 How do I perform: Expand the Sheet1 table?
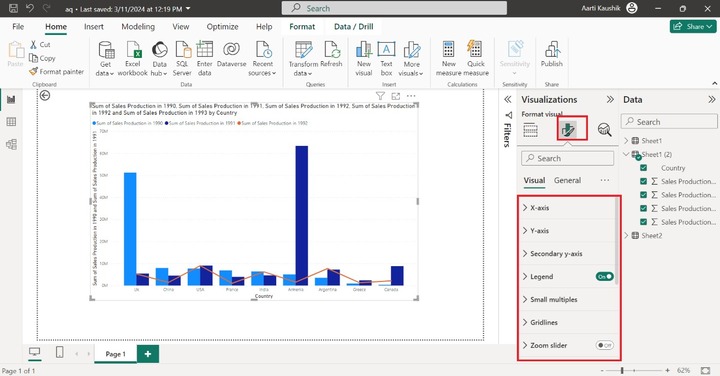626,140
